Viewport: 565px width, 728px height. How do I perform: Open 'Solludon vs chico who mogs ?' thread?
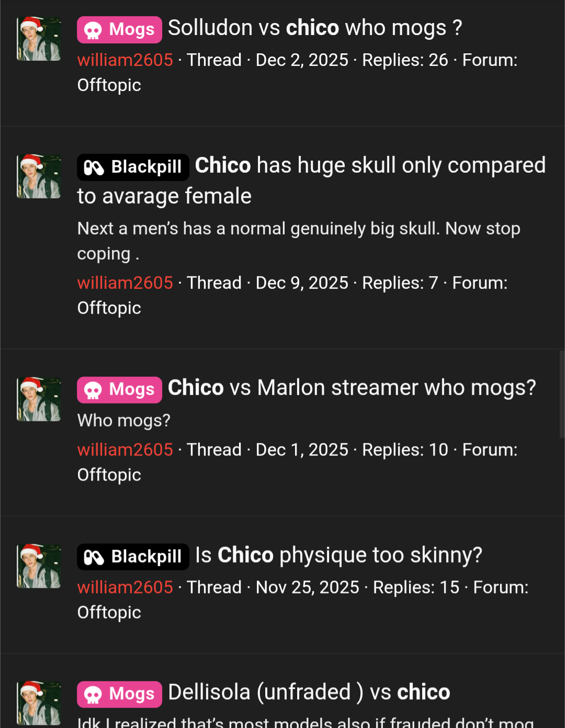click(315, 28)
